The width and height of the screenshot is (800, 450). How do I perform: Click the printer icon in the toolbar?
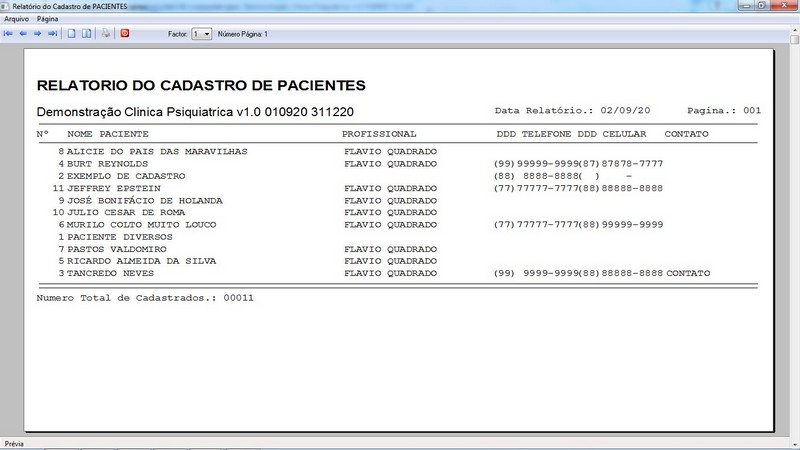pyautogui.click(x=106, y=34)
